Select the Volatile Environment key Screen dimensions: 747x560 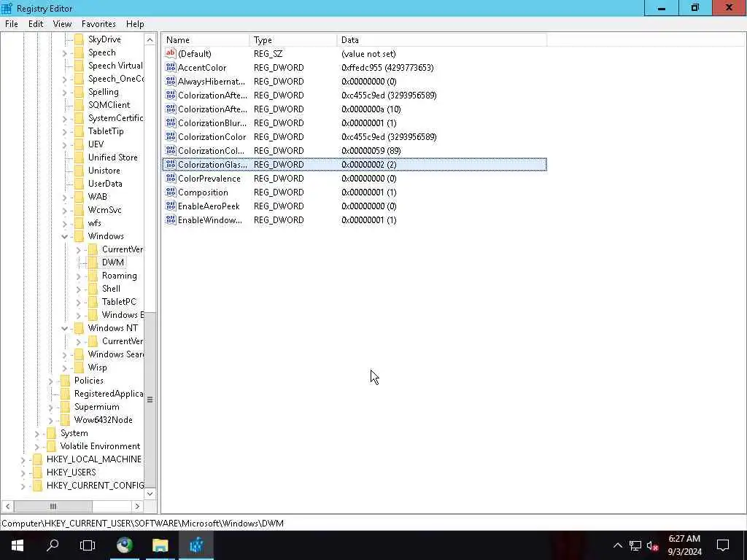[100, 446]
